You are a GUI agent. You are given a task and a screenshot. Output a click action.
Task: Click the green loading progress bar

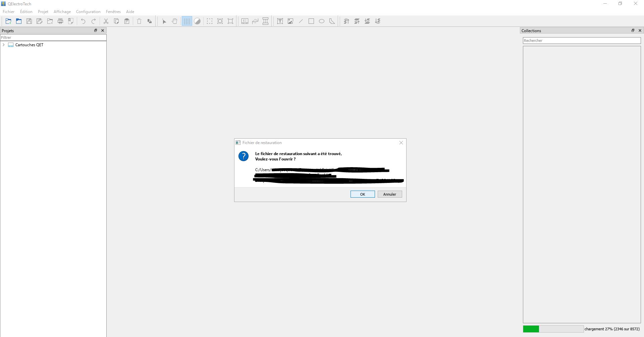point(553,329)
